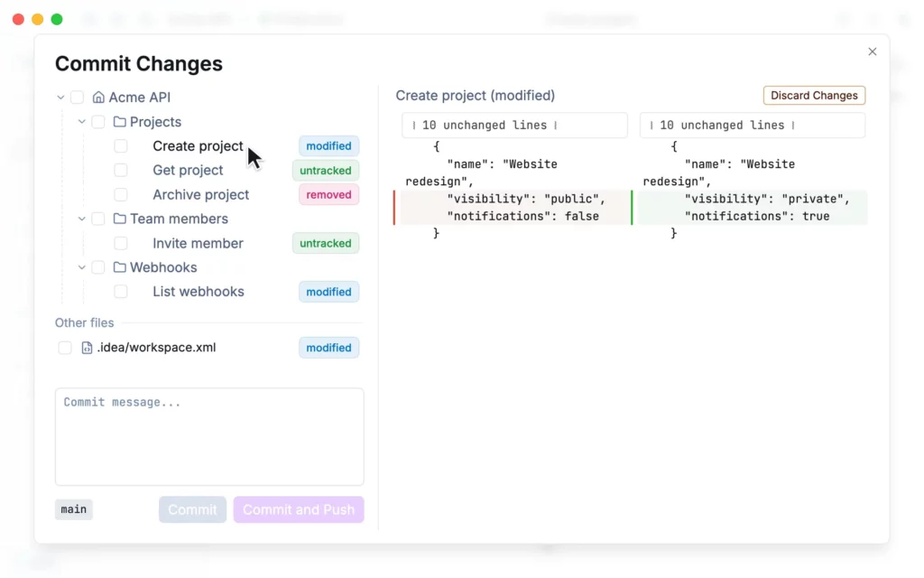The image size is (924, 578).
Task: Enable the .idea/workspace.xml checkbox
Action: click(x=65, y=348)
